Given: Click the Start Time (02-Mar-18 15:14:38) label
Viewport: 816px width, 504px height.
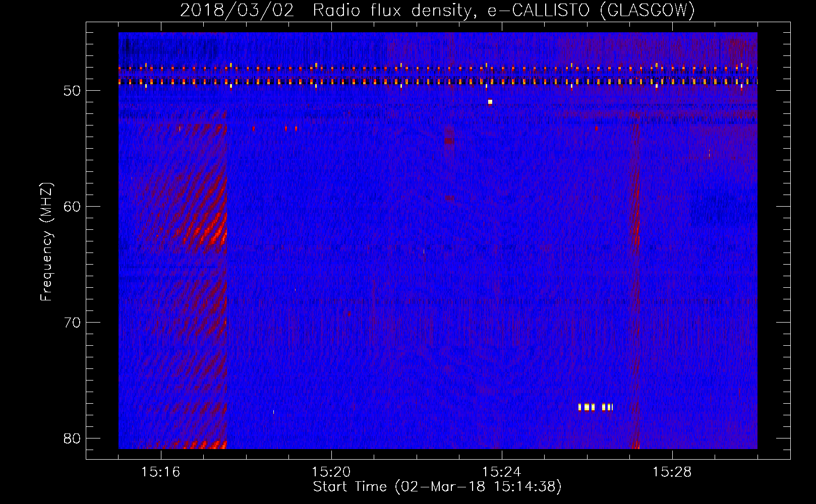Looking at the screenshot, I should [x=437, y=487].
